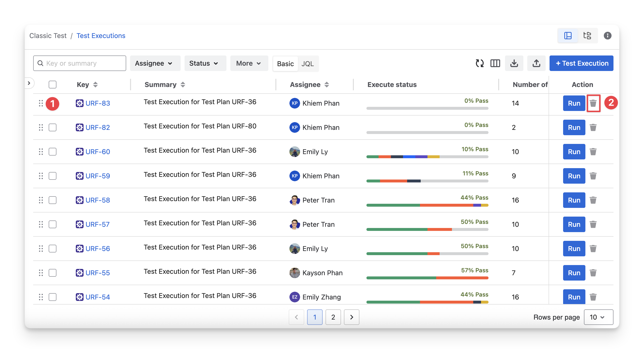The height and width of the screenshot is (353, 644).
Task: Open the Assignee filter dropdown
Action: click(x=155, y=63)
